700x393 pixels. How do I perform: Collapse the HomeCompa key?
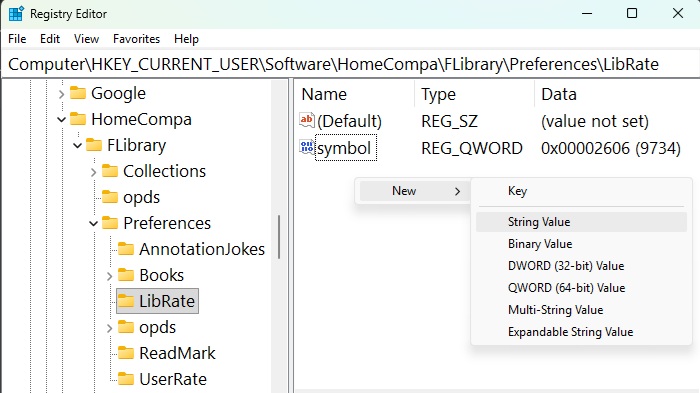coord(62,119)
